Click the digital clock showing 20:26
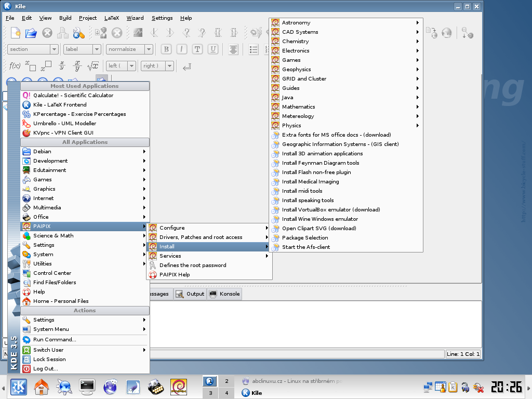This screenshot has width=532, height=399. [506, 387]
